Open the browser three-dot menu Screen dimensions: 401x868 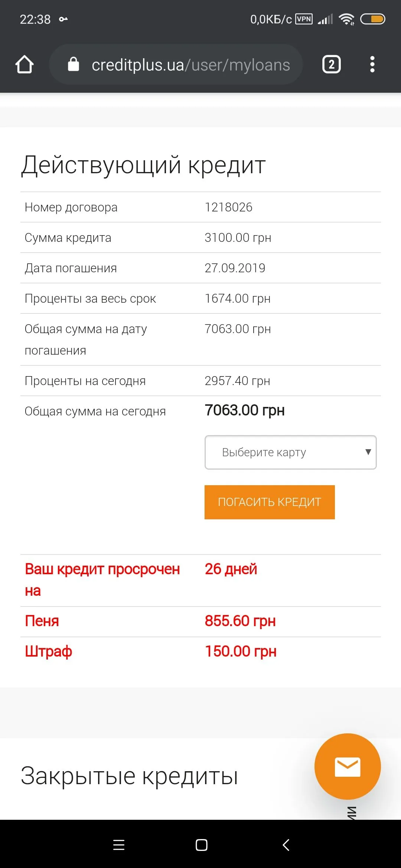(x=372, y=65)
